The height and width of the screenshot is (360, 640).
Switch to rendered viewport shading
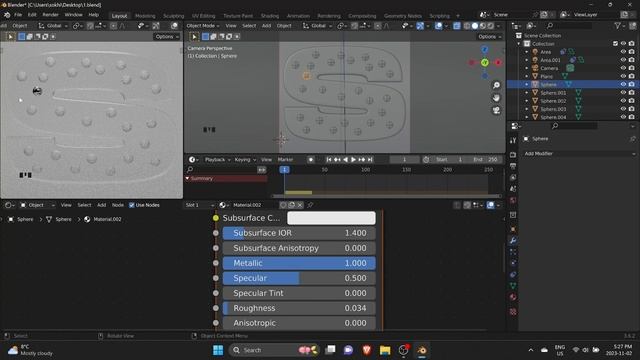491,26
